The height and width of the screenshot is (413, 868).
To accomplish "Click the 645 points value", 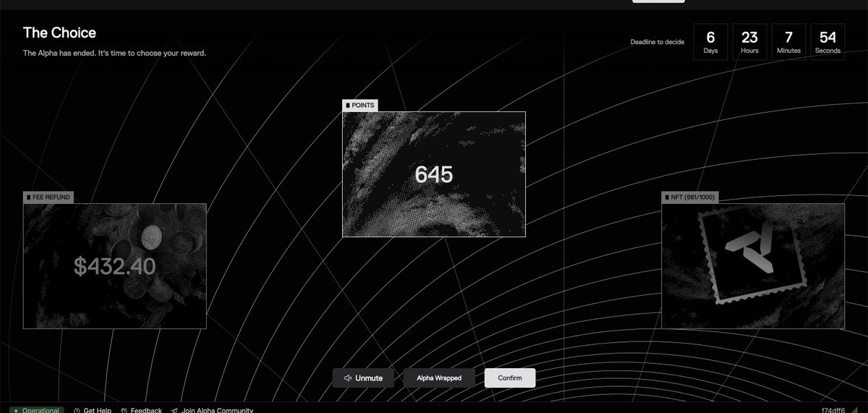I will (434, 174).
